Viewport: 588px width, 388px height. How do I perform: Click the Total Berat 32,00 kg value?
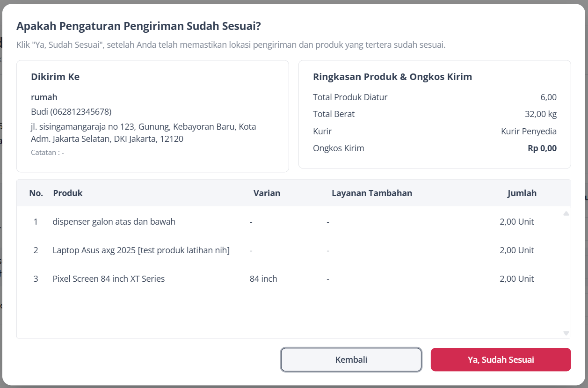[541, 114]
